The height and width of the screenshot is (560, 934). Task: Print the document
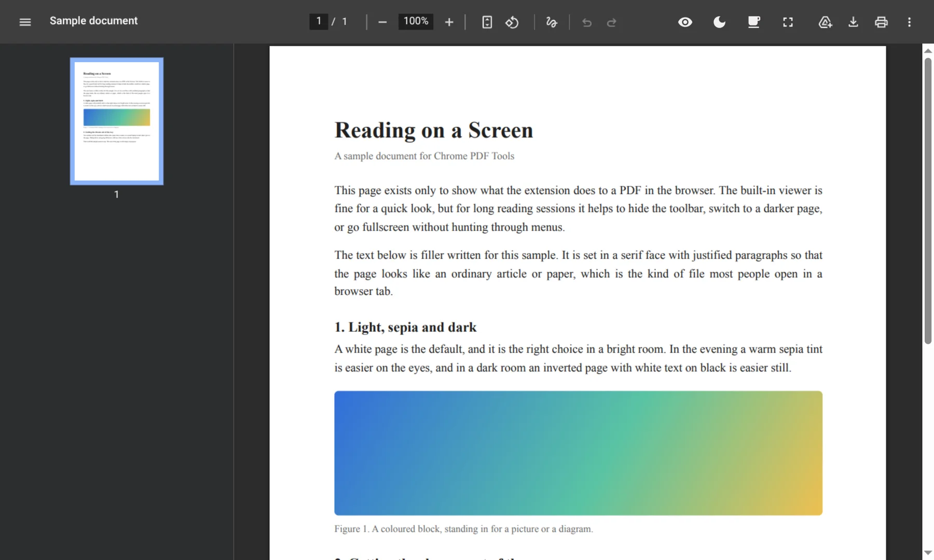click(x=881, y=22)
